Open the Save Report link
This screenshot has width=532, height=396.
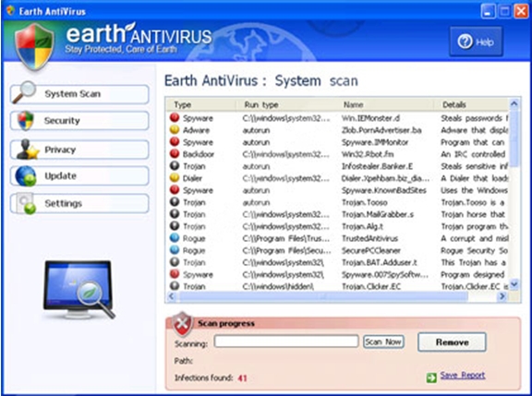point(463,375)
